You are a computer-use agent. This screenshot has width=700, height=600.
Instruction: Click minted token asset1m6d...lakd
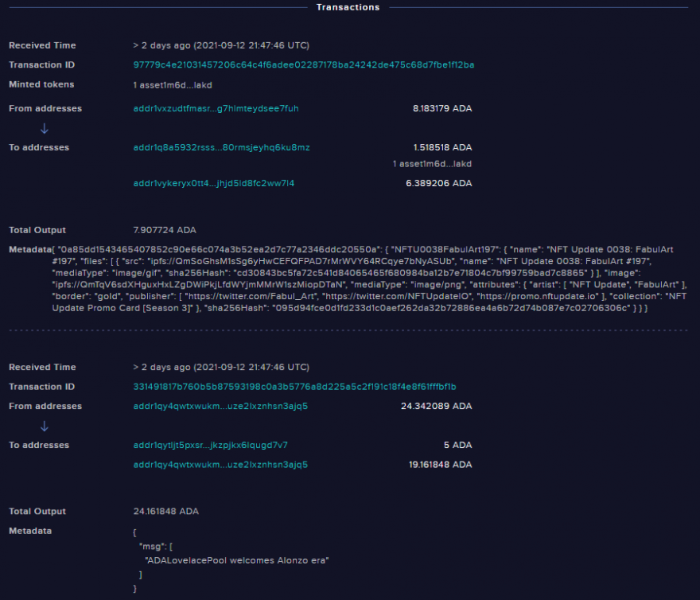tap(173, 85)
